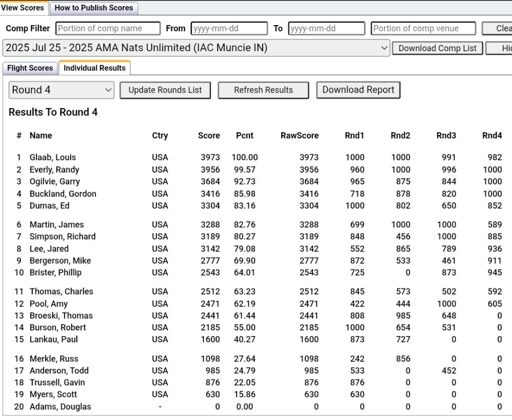Screen dimensions: 512x420
Task: Click the Rnd4 column header
Action: (x=492, y=136)
